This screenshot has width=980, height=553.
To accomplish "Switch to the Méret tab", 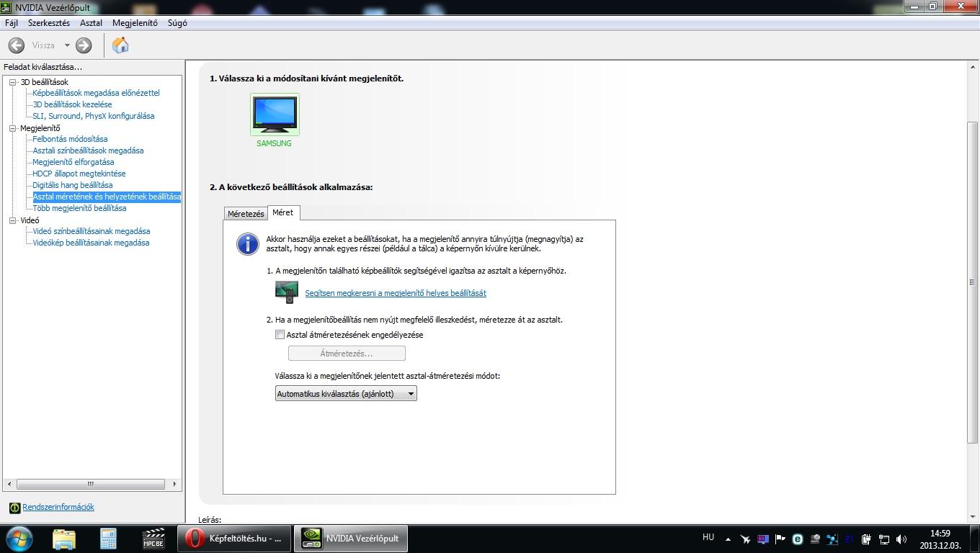I will click(x=282, y=212).
